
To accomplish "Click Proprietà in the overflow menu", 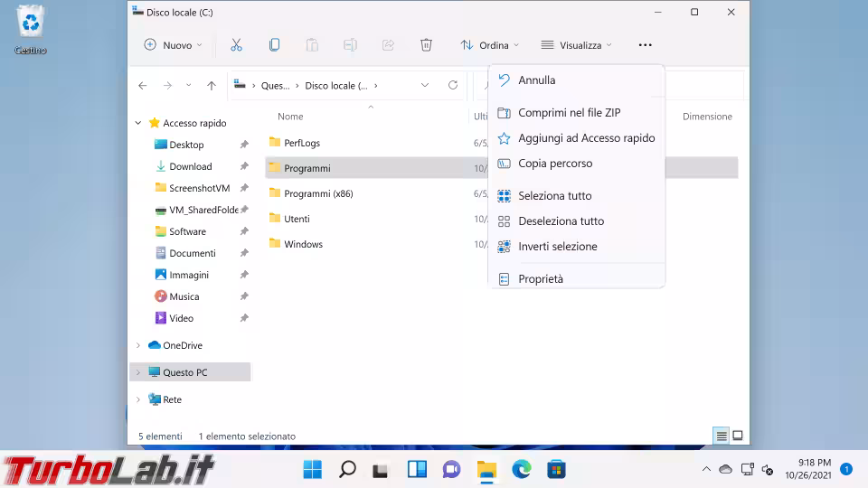I will pyautogui.click(x=541, y=279).
